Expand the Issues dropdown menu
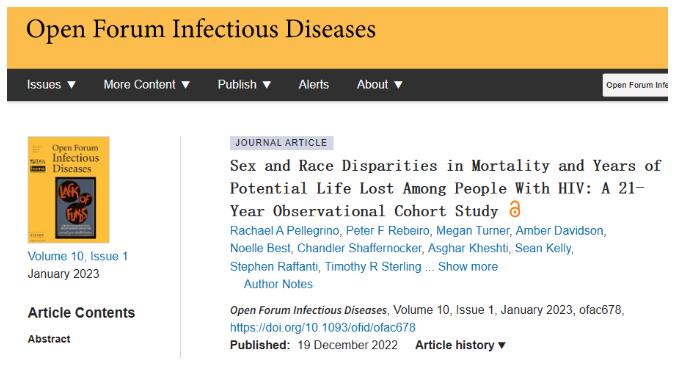 [x=51, y=85]
